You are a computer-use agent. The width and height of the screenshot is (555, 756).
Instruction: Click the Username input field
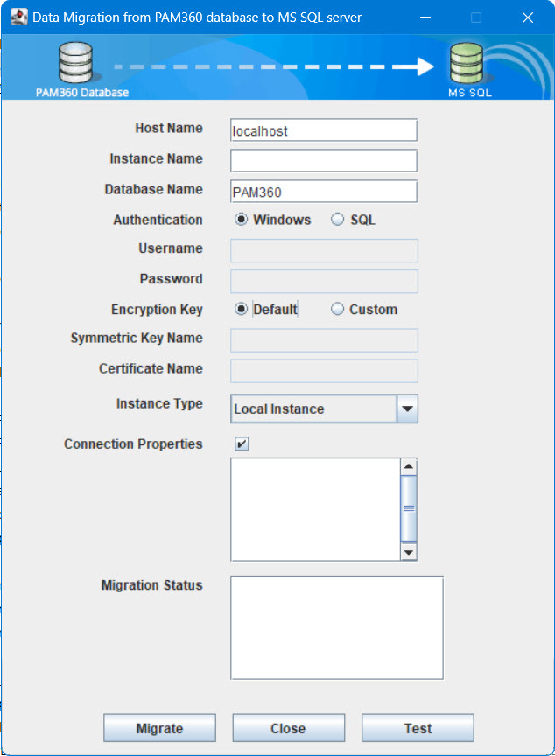click(x=324, y=251)
